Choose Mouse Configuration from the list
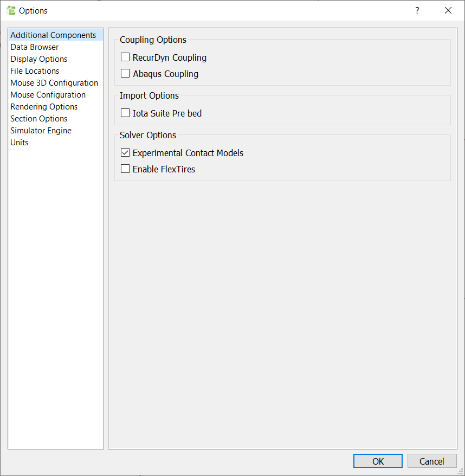This screenshot has height=476, width=465. click(48, 95)
